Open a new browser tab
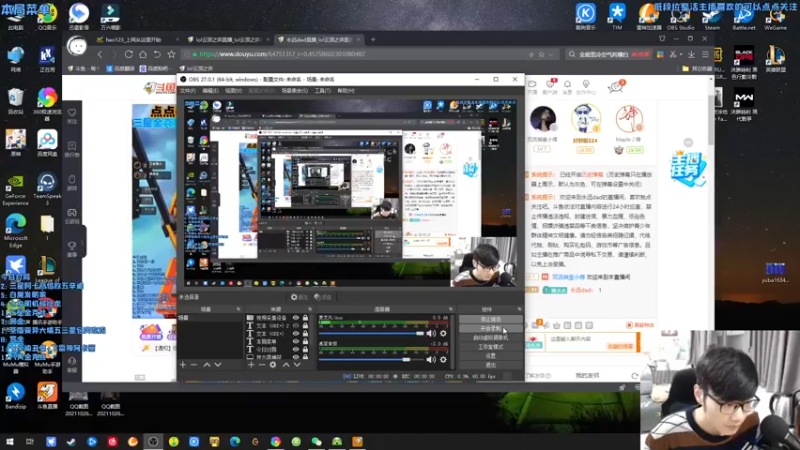 tap(373, 40)
